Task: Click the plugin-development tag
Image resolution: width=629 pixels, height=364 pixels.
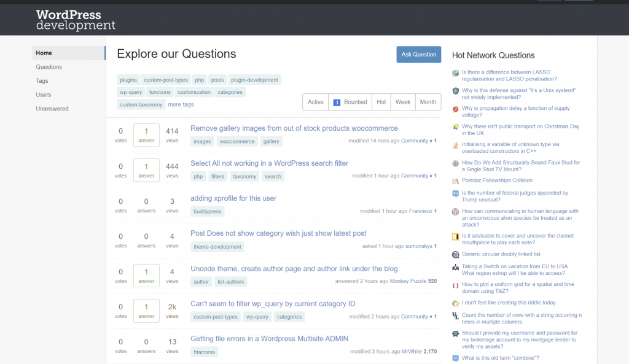Action: 254,80
